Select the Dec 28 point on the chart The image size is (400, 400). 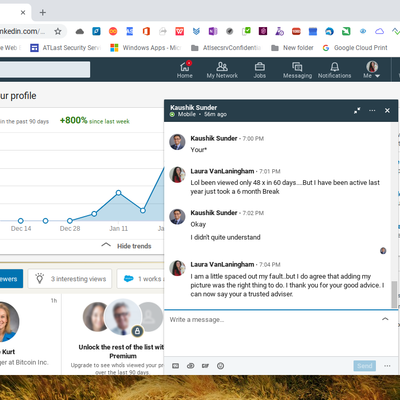tap(70, 221)
